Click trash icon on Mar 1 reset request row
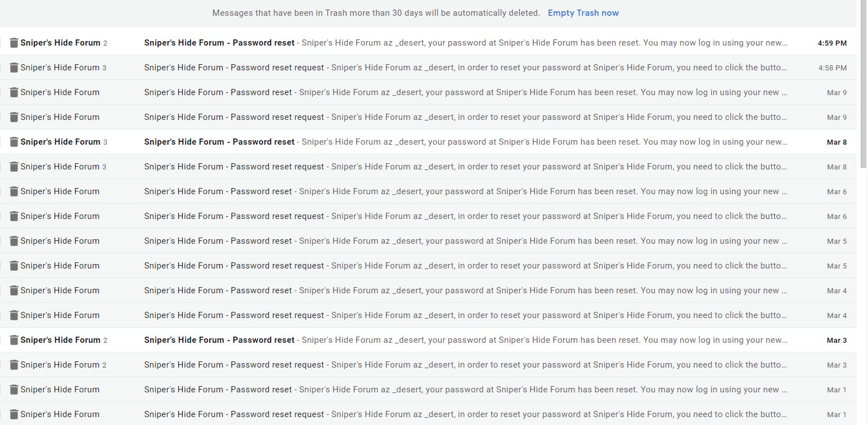 14,414
